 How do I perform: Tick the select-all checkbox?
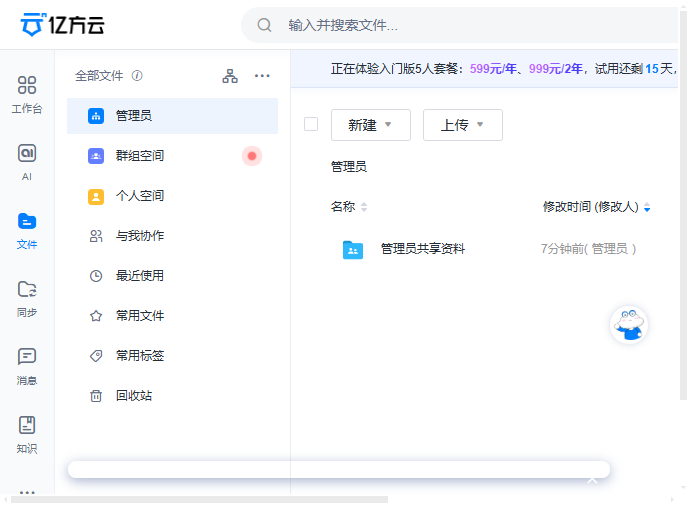tap(311, 124)
